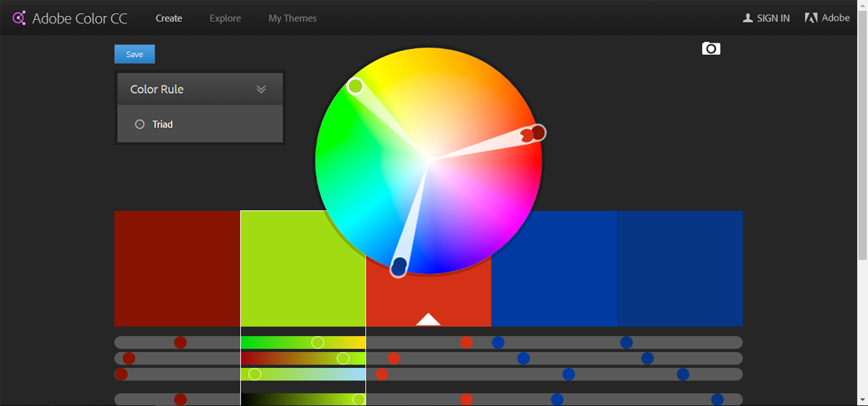Image resolution: width=868 pixels, height=406 pixels.
Task: Click the SIGN IN link
Action: tap(772, 18)
